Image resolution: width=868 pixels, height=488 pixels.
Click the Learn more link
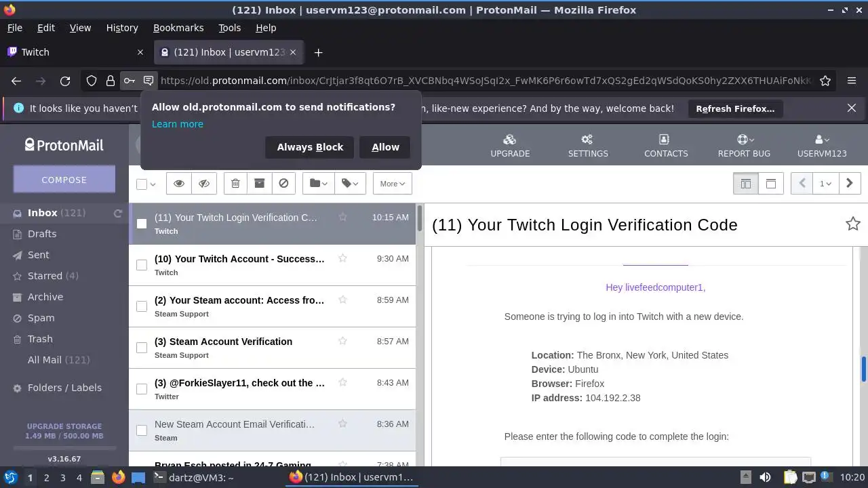click(x=178, y=124)
